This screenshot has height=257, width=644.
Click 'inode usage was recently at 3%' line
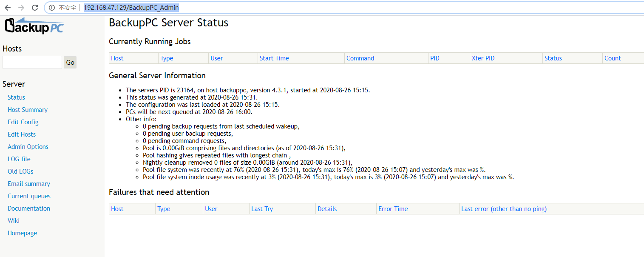328,177
